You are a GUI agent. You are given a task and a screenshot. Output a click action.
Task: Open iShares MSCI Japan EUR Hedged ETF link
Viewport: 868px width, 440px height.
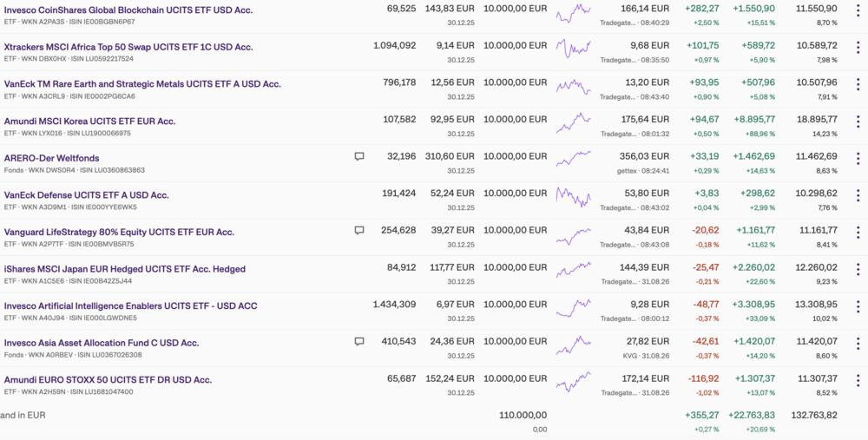124,269
